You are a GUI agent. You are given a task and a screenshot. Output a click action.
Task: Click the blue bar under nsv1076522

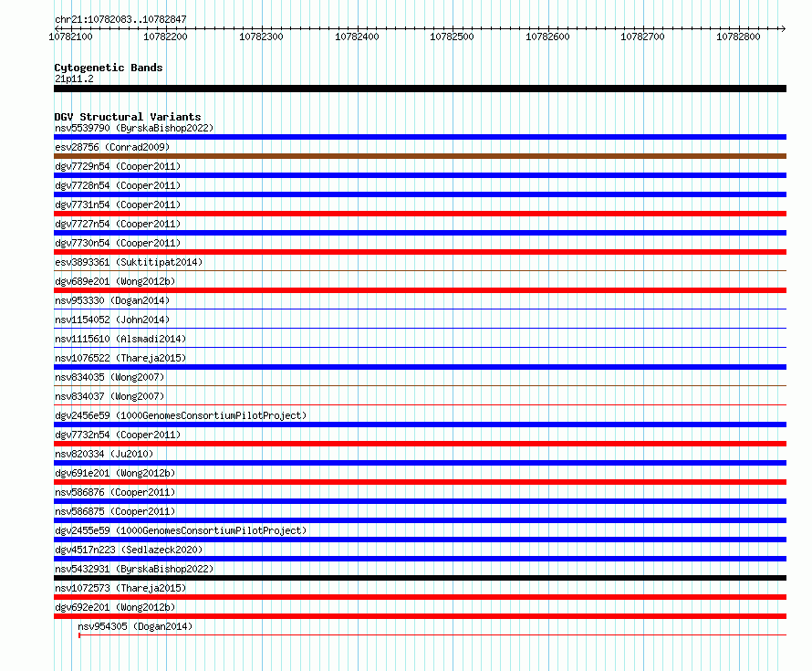pyautogui.click(x=420, y=367)
